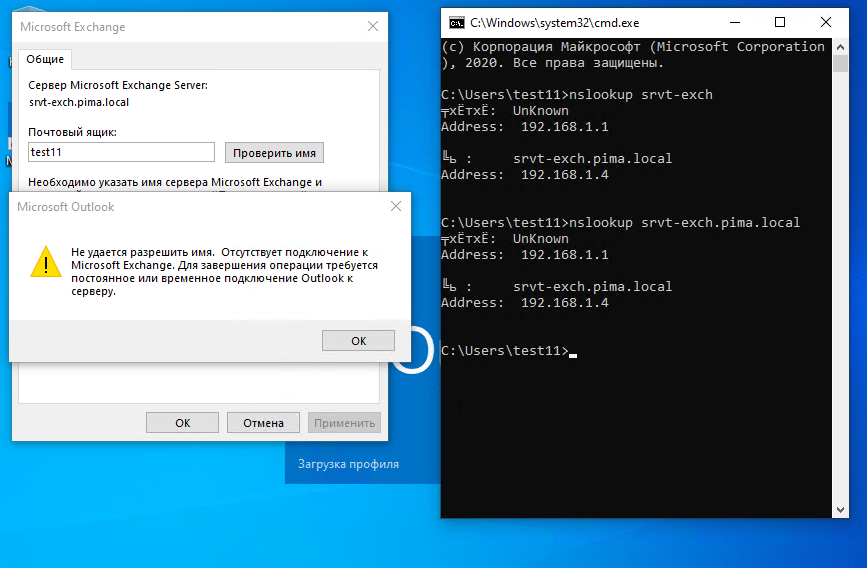867x568 pixels.
Task: Click the Применить button in the Exchange dialog
Action: (x=344, y=423)
